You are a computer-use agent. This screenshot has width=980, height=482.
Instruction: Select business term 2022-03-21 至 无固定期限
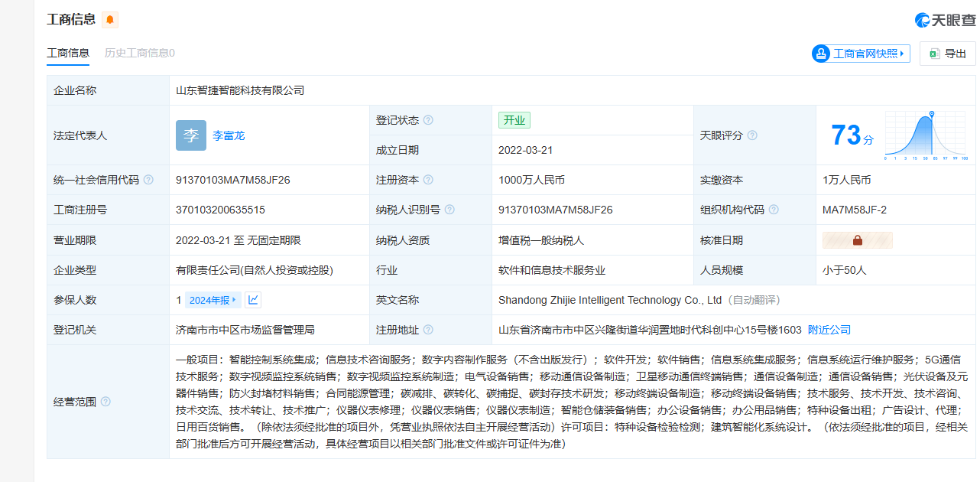[x=239, y=240]
